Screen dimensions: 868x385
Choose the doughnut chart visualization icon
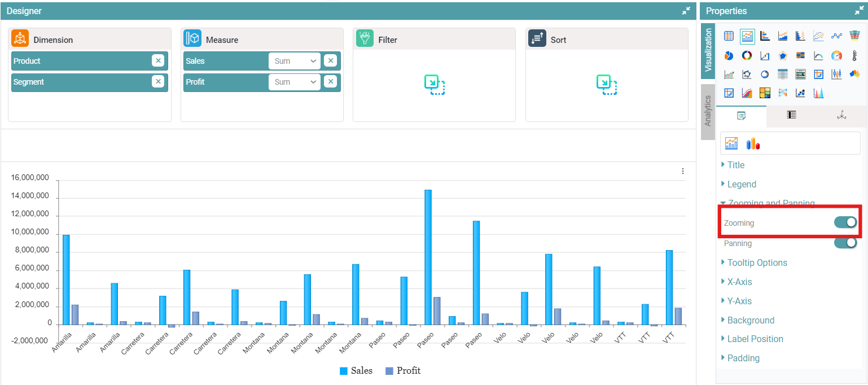pyautogui.click(x=747, y=55)
